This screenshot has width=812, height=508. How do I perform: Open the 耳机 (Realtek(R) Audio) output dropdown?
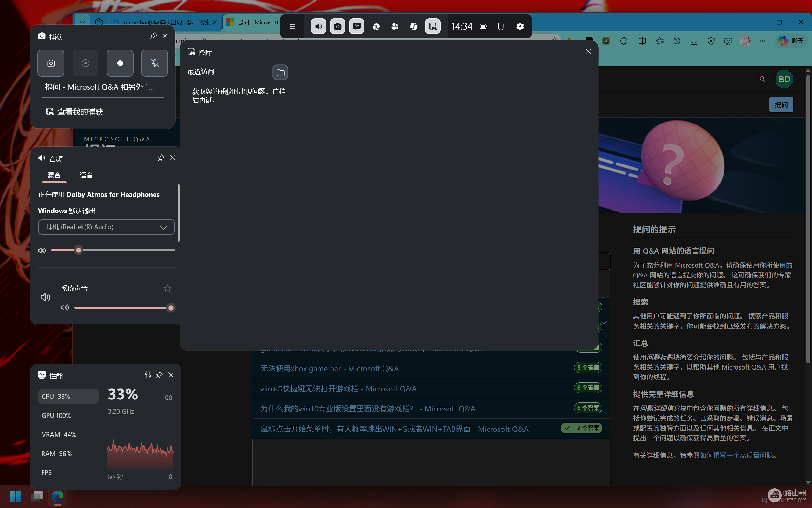click(106, 227)
